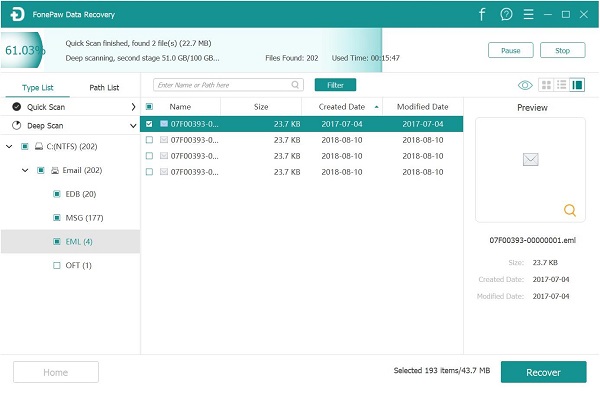Click Selected 193 items/43.7 MB status
The image size is (600, 394).
click(x=442, y=370)
